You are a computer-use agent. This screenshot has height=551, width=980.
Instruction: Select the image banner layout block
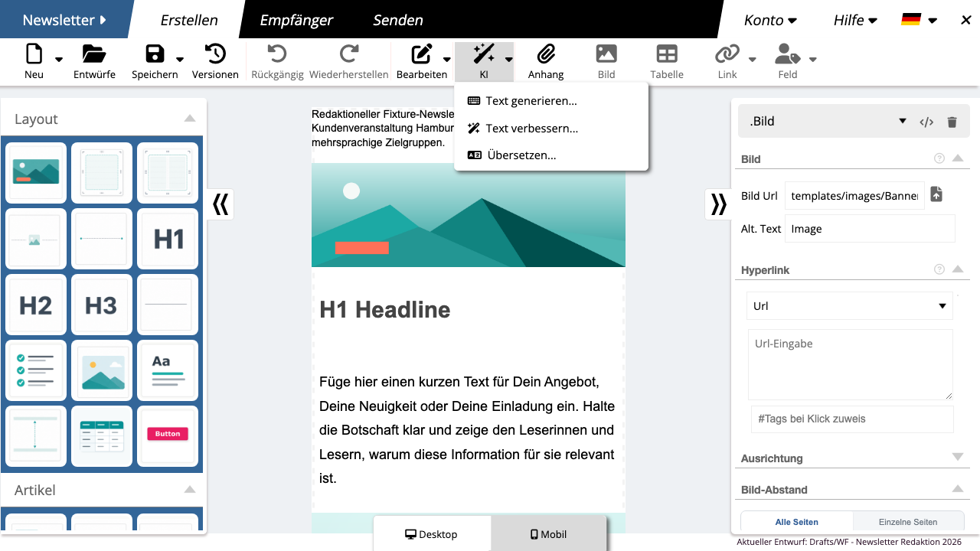[x=36, y=173]
